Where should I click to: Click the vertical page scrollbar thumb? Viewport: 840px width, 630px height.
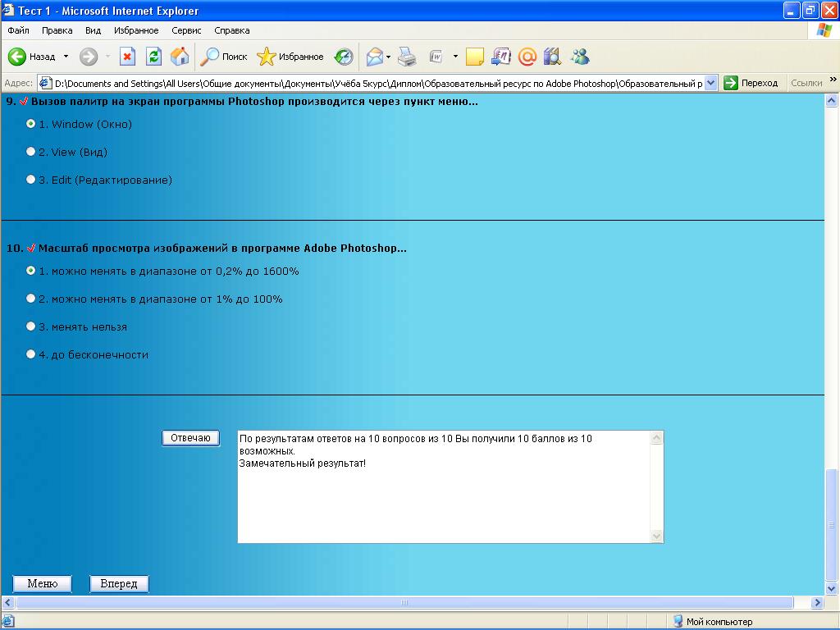[x=832, y=524]
